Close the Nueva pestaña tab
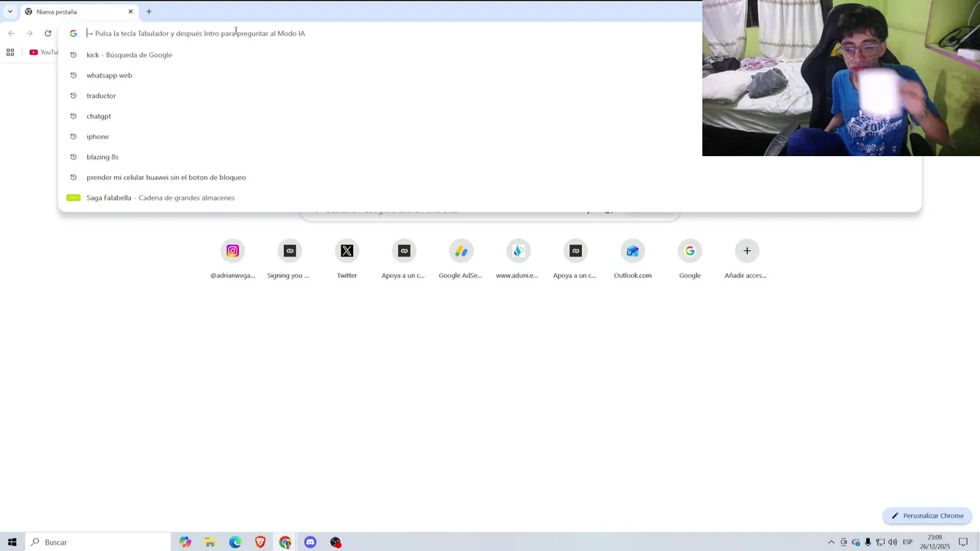 (130, 11)
